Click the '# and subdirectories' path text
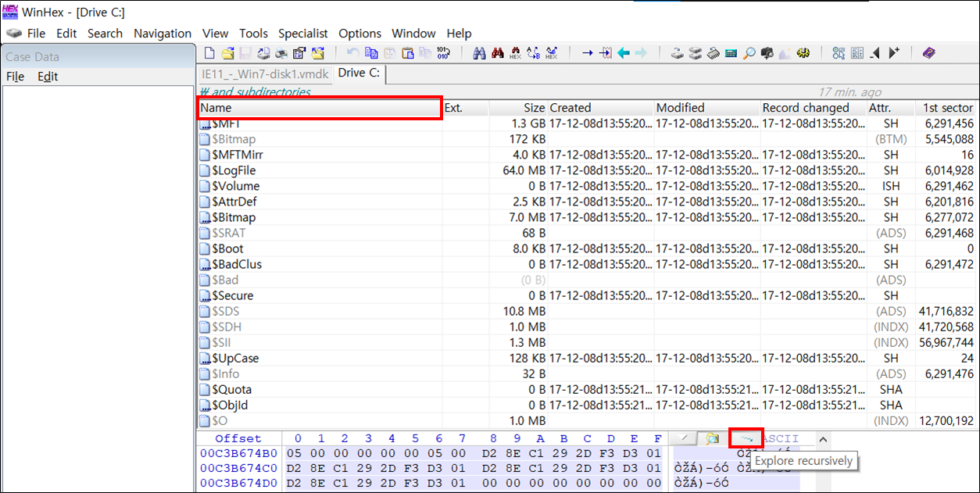Image resolution: width=980 pixels, height=493 pixels. coord(255,92)
